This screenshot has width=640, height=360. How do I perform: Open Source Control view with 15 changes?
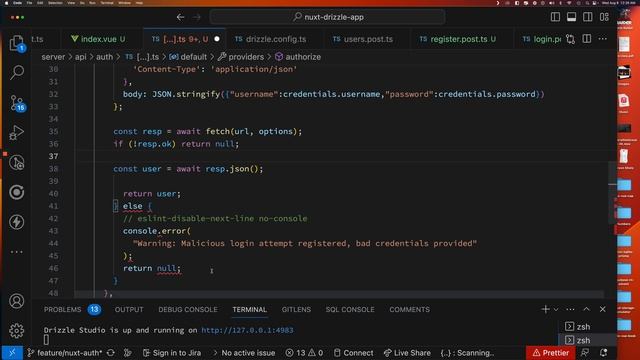pos(17,103)
